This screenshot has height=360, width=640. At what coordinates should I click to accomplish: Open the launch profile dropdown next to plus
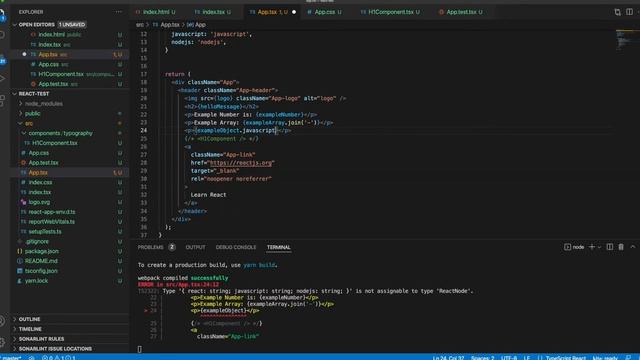(x=599, y=247)
